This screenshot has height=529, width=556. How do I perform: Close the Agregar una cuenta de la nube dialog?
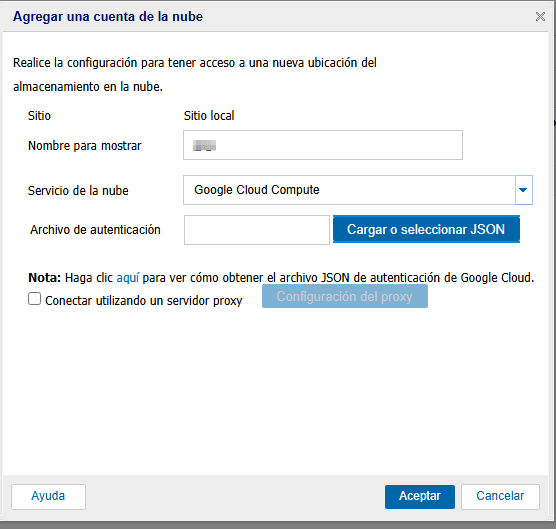pyautogui.click(x=540, y=16)
